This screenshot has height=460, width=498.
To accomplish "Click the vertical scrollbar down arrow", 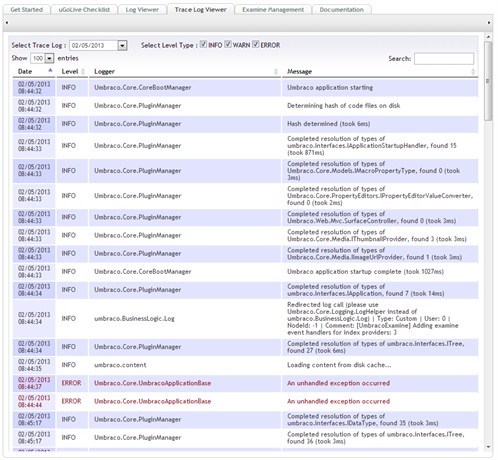I will click(488, 447).
